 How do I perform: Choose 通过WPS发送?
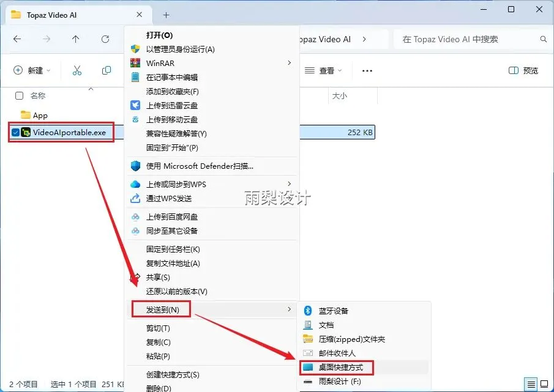tap(212, 198)
